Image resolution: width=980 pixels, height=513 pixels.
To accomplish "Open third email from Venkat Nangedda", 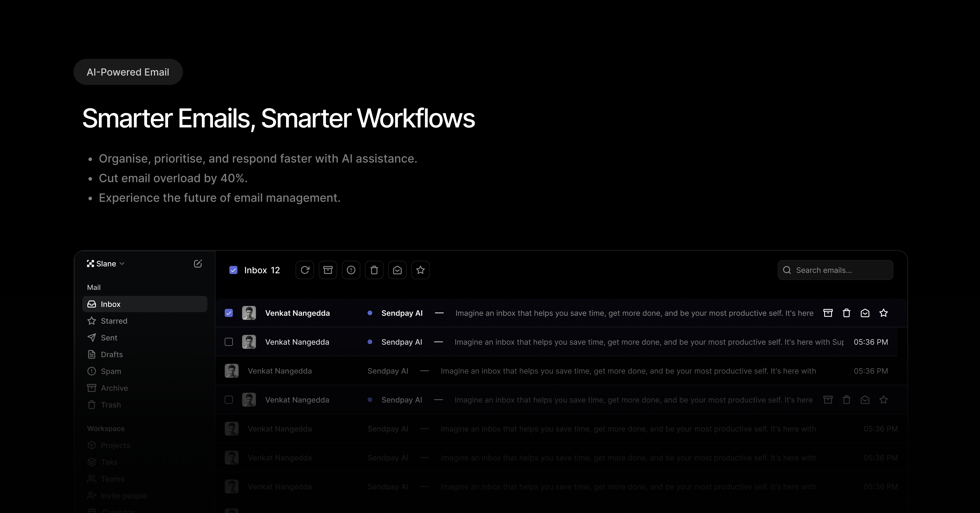I will coord(533,371).
